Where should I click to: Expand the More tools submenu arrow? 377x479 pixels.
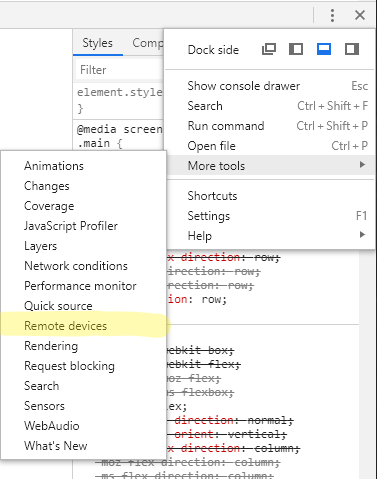coord(362,165)
